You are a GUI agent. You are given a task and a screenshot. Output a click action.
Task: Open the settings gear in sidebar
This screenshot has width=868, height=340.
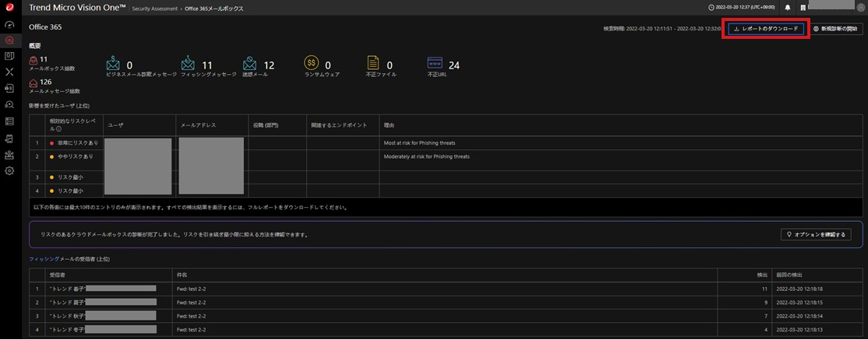[x=10, y=170]
